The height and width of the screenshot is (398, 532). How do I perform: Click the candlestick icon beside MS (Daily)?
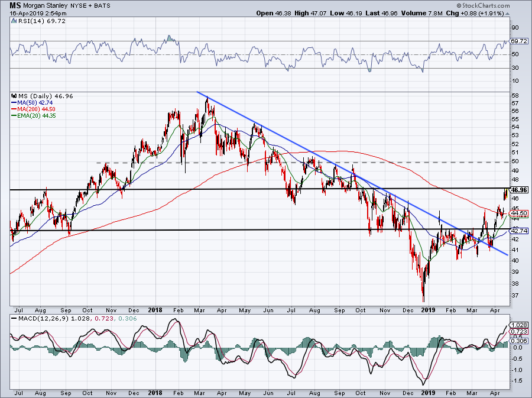[14, 96]
